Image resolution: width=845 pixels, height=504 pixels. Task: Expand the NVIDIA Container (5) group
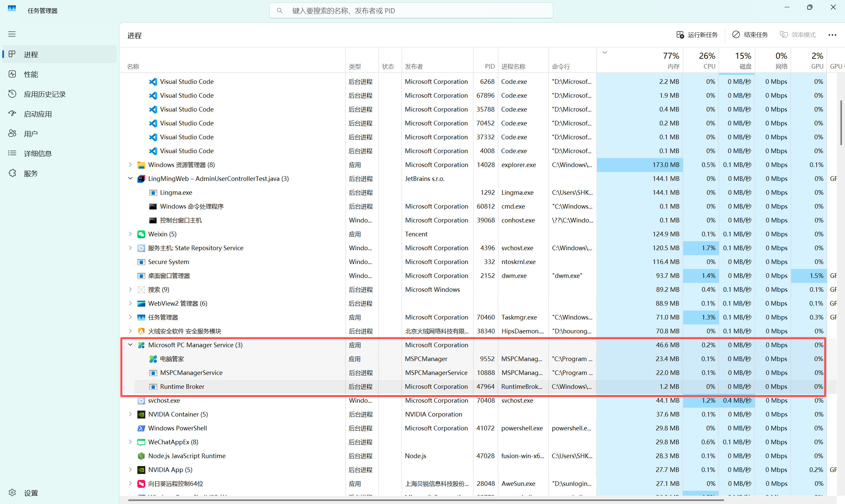[x=130, y=414]
